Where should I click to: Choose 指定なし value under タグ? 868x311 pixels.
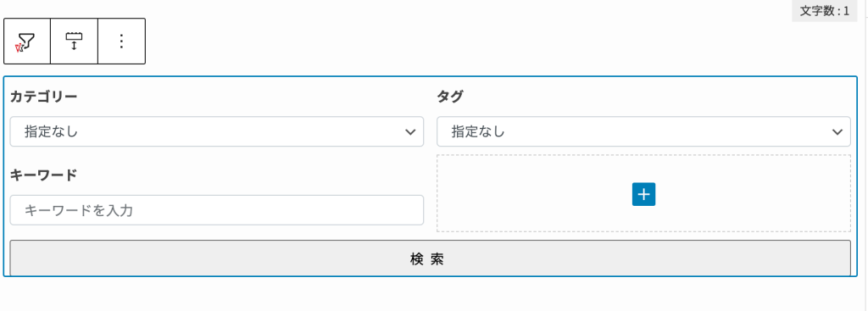pyautogui.click(x=478, y=131)
